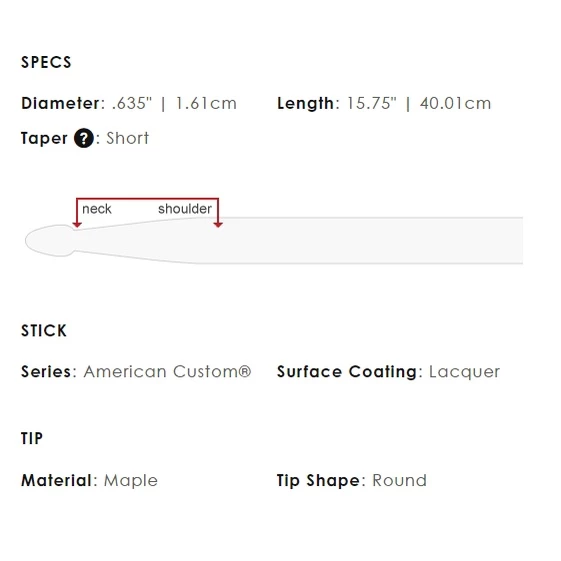Select the TIP section heading
This screenshot has height=561, width=561.
tap(32, 438)
